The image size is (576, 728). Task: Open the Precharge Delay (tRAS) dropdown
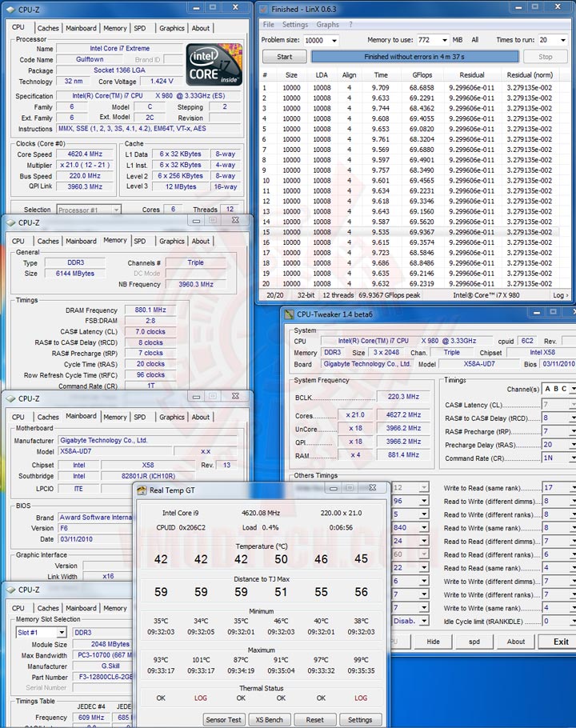(x=573, y=445)
